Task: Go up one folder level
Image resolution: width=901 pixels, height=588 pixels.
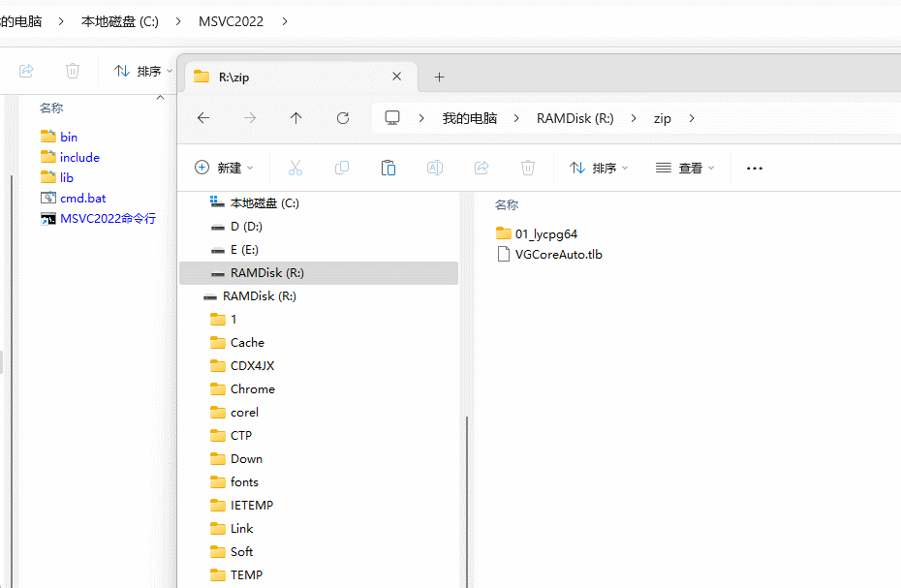Action: (x=295, y=118)
